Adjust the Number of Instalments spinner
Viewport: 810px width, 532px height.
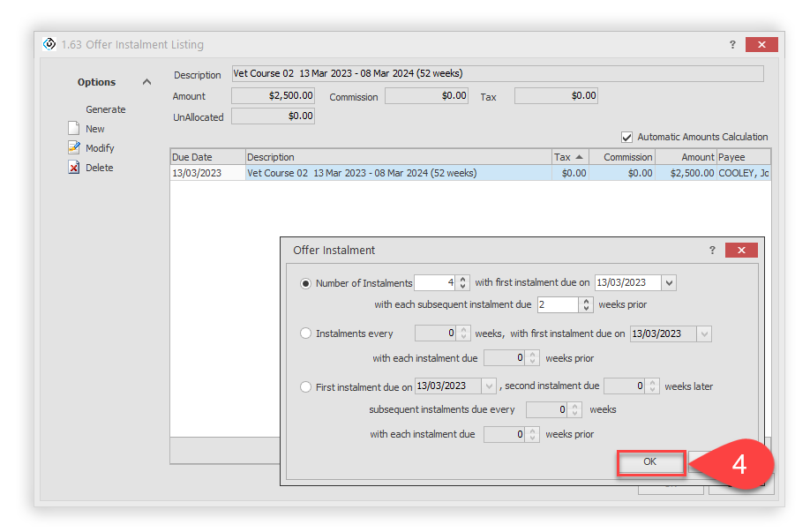[463, 283]
